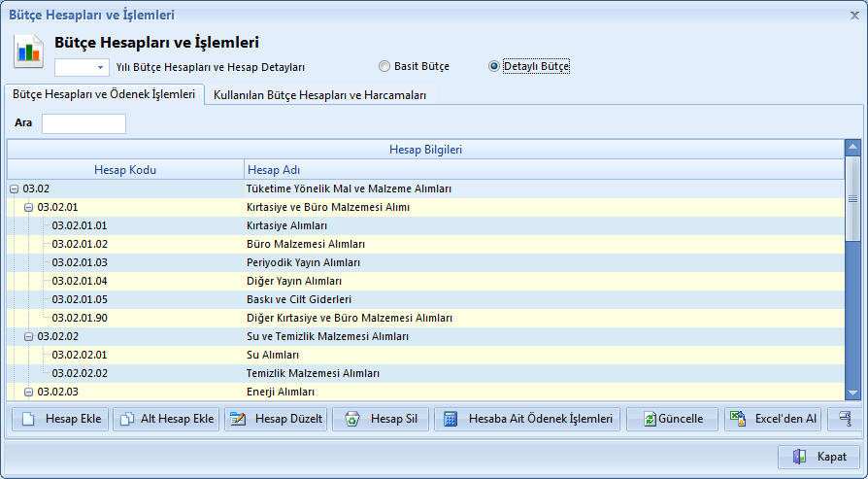Click the Hesap Düzelt edit icon
This screenshot has width=868, height=479.
coord(238,420)
